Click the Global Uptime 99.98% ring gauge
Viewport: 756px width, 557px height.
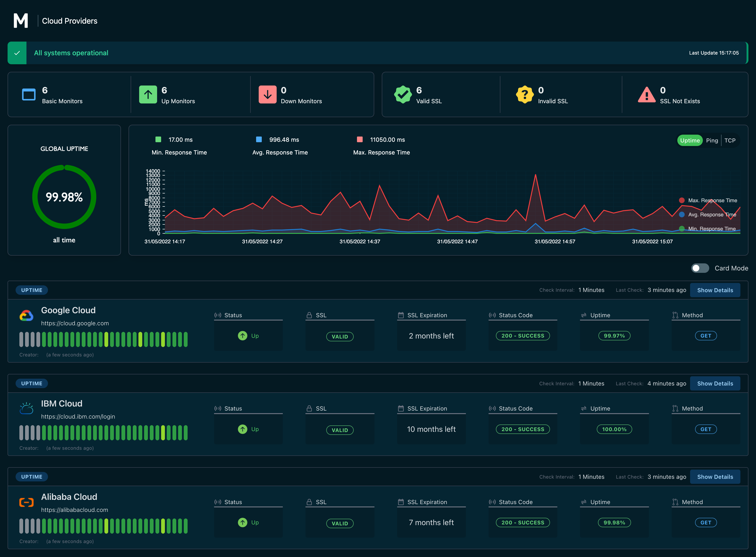coord(64,197)
